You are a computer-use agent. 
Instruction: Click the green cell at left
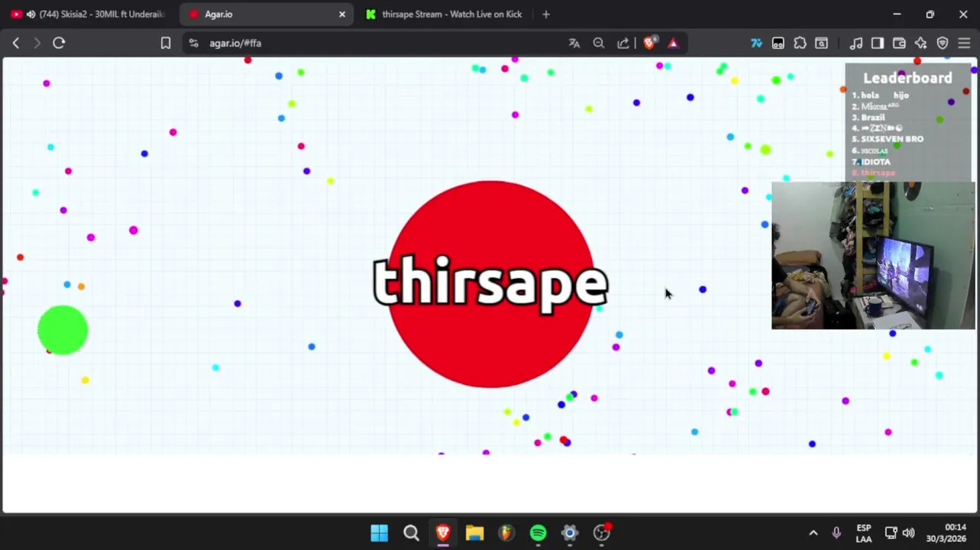(63, 330)
